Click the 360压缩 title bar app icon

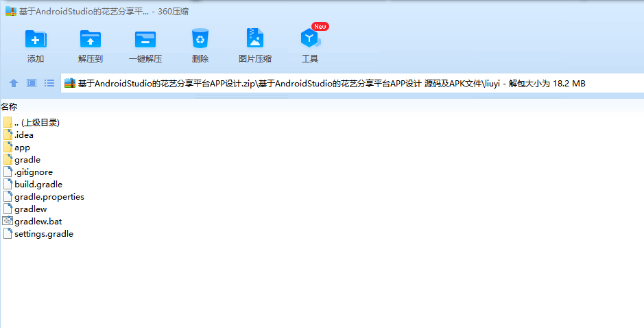tap(11, 11)
